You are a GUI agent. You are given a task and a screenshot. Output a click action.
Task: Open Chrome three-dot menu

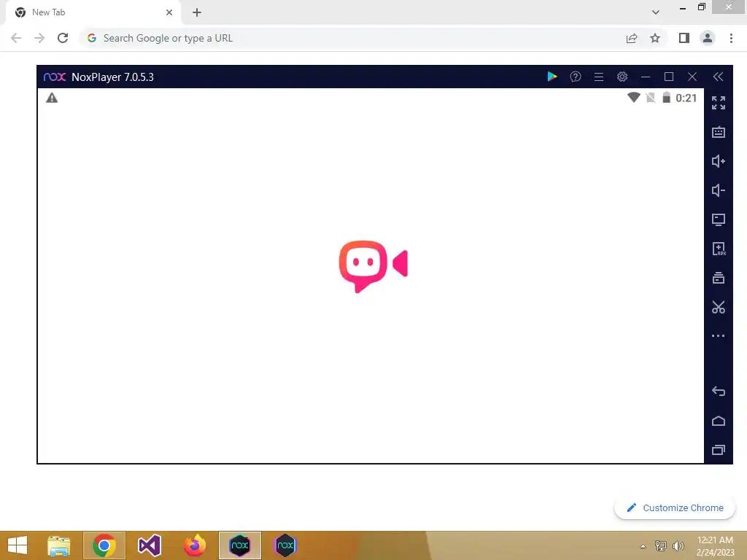tap(731, 38)
